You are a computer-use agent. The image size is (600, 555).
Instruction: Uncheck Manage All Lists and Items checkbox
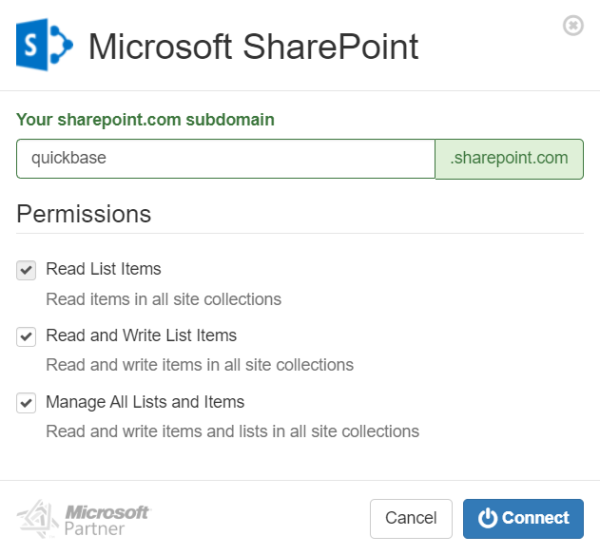pyautogui.click(x=26, y=403)
